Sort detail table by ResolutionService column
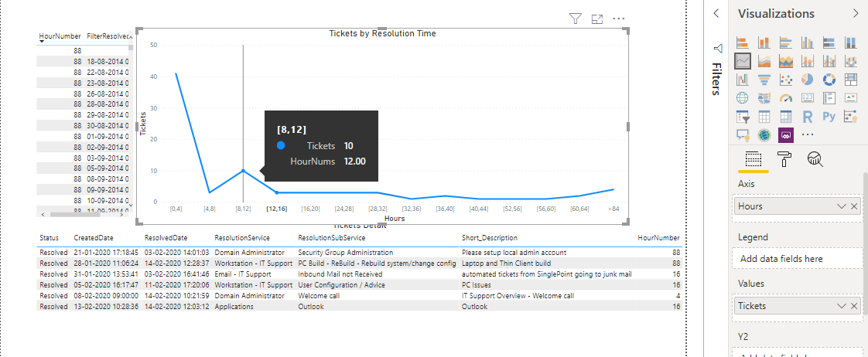The image size is (868, 357). pos(242,238)
